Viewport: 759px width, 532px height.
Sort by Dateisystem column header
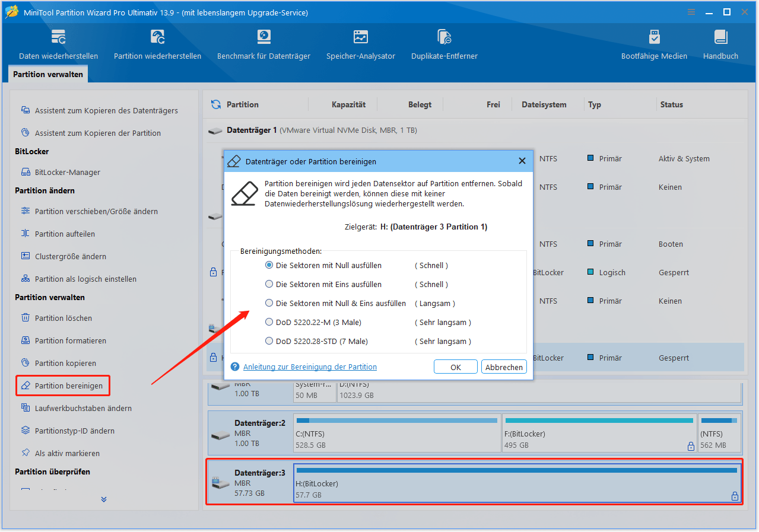point(544,104)
